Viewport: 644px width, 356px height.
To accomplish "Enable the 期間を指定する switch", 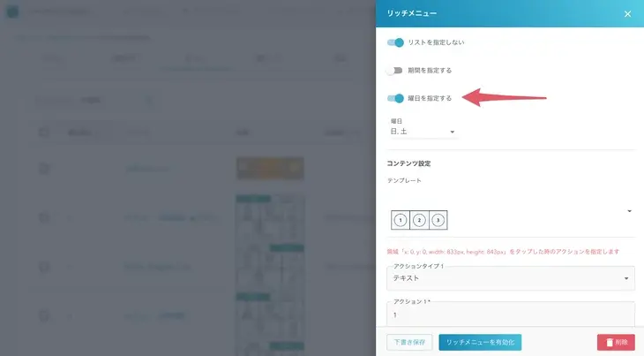I will [x=394, y=71].
